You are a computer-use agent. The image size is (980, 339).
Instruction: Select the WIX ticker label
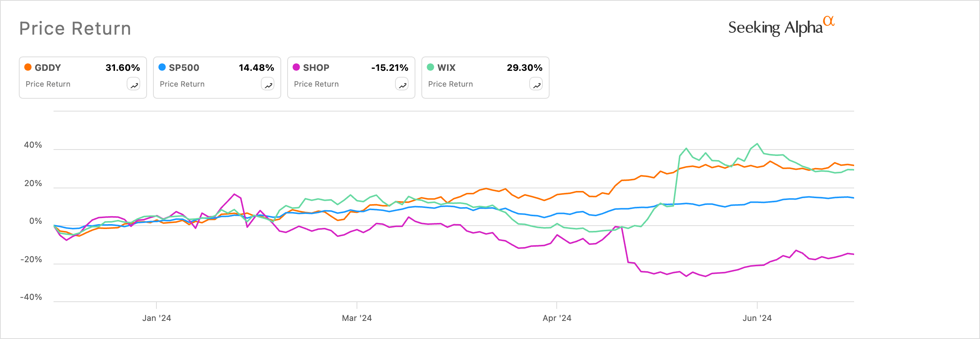point(446,68)
